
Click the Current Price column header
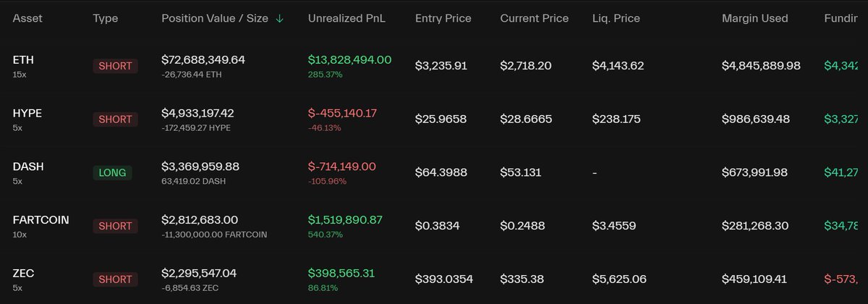click(x=534, y=18)
